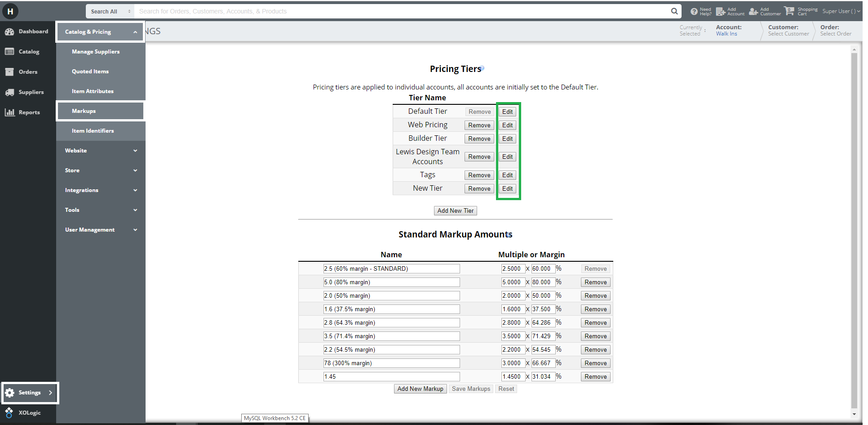Click the Settings gear icon

9,393
